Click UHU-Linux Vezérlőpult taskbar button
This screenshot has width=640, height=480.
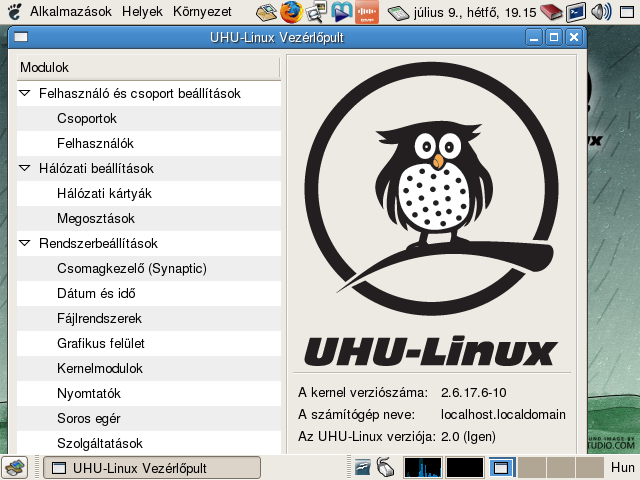coord(152,468)
